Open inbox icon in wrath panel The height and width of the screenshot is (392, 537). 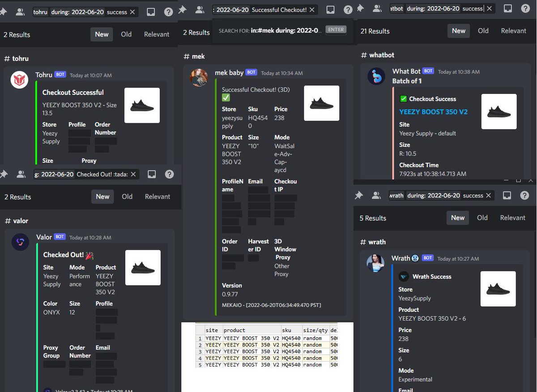[507, 195]
